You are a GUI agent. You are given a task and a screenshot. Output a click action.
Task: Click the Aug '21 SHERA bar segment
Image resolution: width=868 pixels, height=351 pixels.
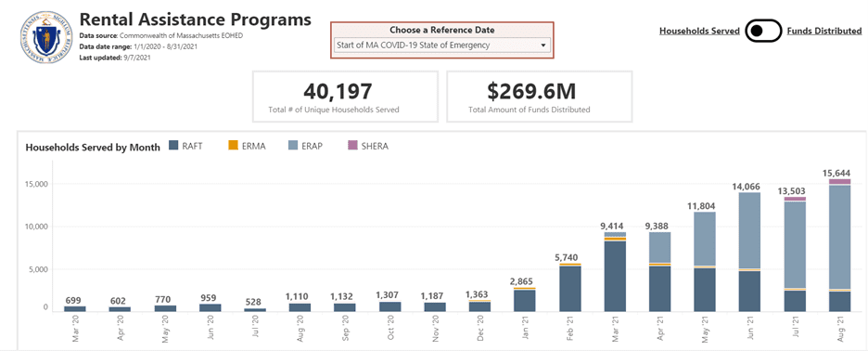(840, 182)
